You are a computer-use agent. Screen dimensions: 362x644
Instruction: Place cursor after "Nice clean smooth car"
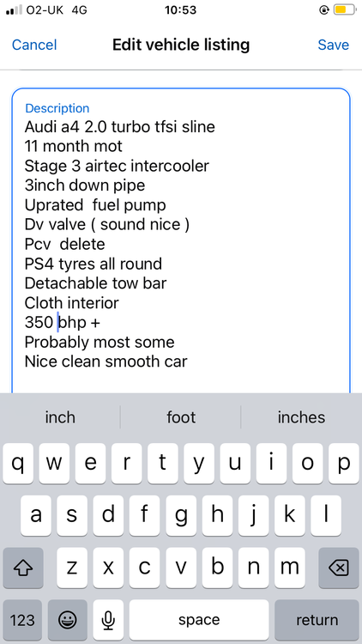point(188,361)
